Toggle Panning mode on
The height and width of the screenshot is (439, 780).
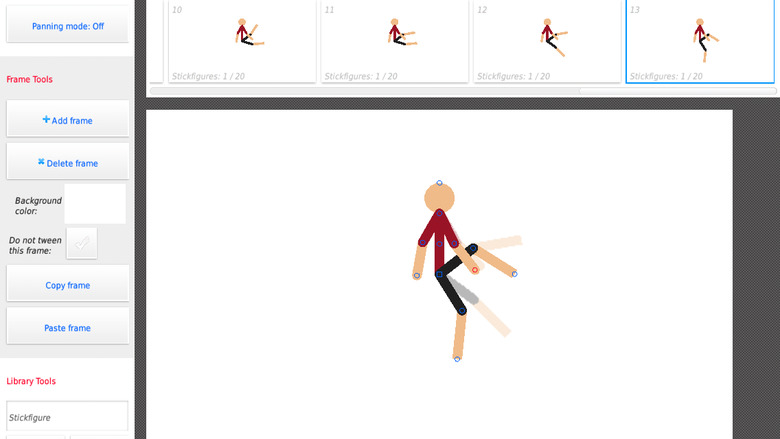click(x=68, y=27)
